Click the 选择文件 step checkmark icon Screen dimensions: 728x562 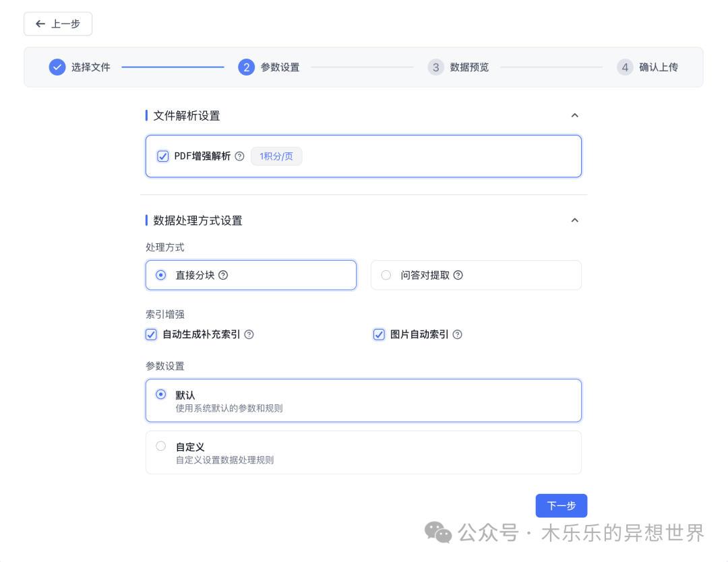[x=57, y=67]
